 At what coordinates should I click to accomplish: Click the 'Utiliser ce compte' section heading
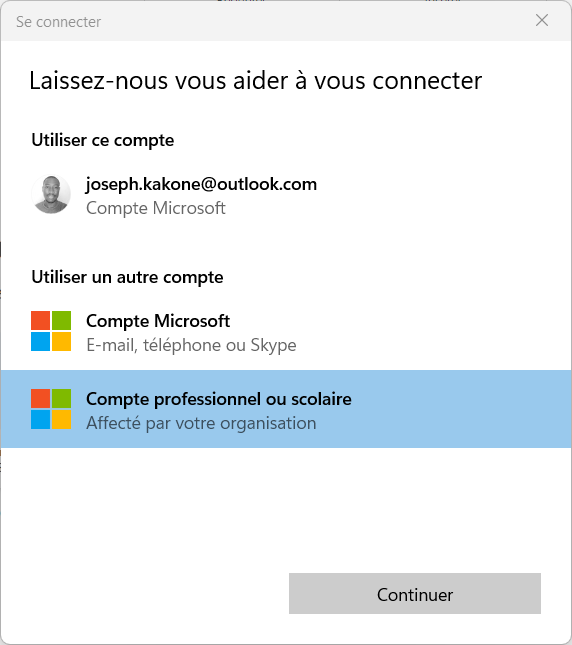click(x=103, y=140)
